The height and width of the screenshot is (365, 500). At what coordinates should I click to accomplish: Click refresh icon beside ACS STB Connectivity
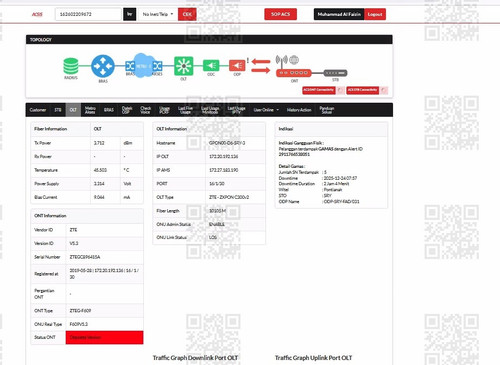(x=384, y=90)
